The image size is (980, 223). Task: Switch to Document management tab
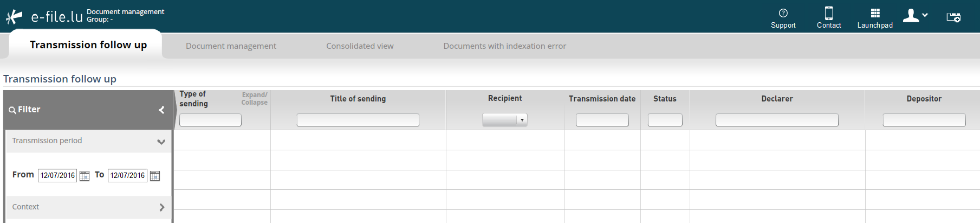click(x=231, y=46)
